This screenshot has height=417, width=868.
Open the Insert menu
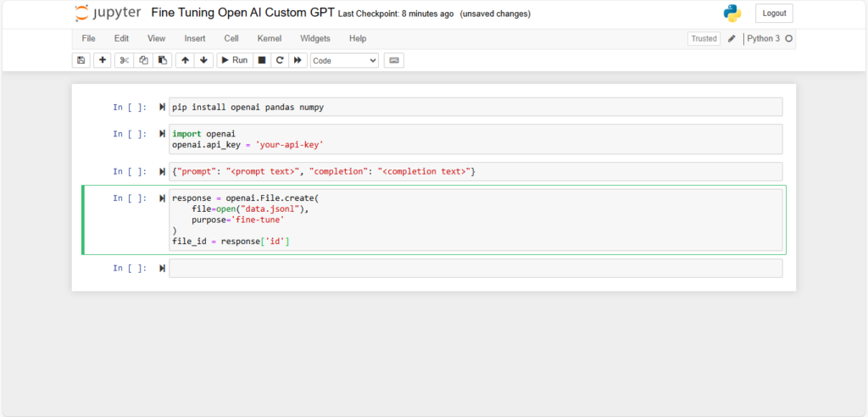click(195, 39)
